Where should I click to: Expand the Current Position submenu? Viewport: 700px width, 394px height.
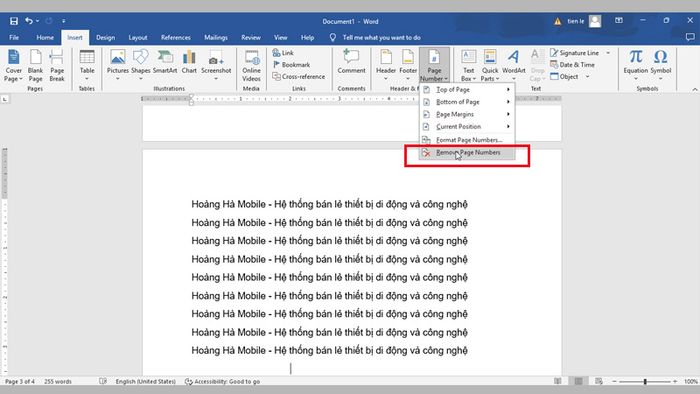[467, 127]
